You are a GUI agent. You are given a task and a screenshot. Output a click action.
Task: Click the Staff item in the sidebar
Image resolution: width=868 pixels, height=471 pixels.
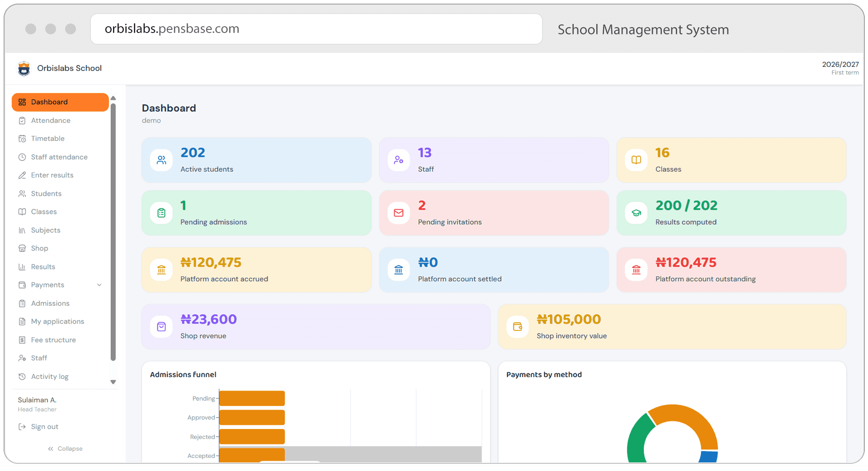60,358
